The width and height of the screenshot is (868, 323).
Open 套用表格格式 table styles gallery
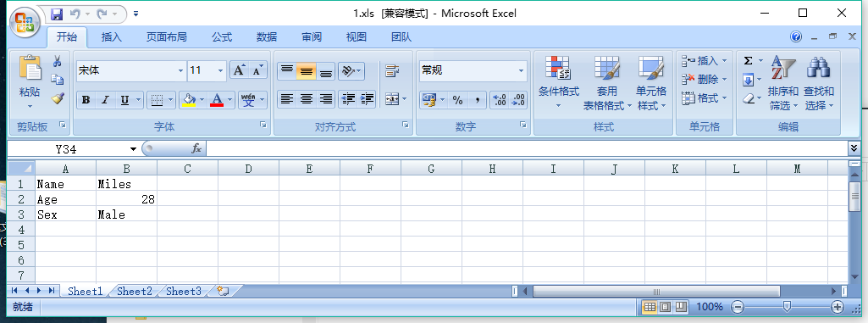tap(606, 82)
